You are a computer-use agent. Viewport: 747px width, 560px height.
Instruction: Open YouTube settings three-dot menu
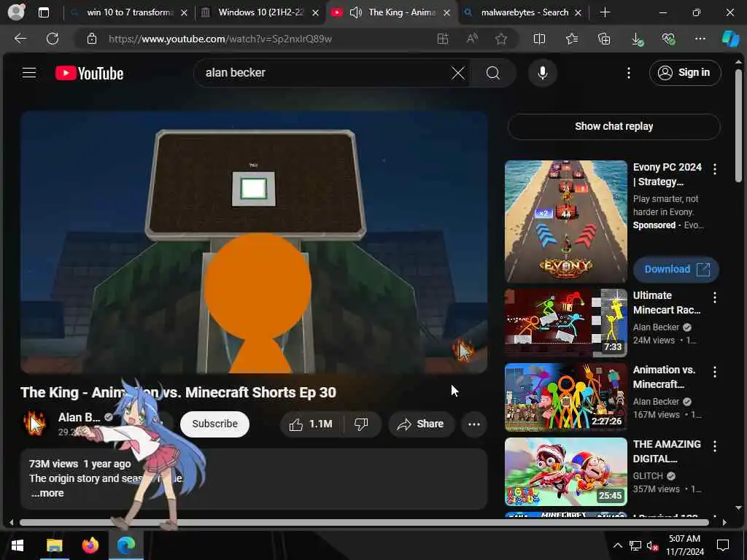[x=629, y=73]
